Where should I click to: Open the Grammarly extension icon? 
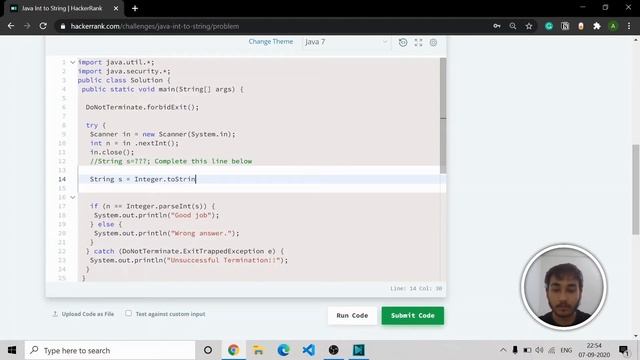point(549,26)
